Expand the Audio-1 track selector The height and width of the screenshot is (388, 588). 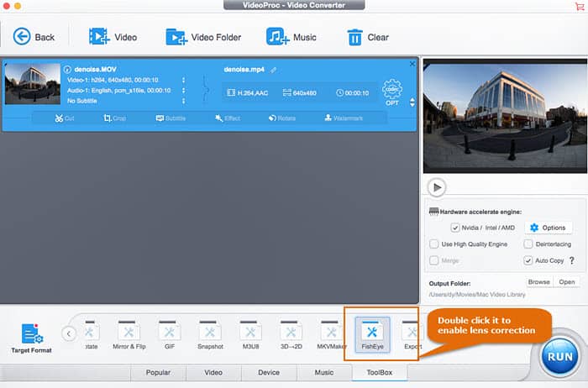coord(183,91)
